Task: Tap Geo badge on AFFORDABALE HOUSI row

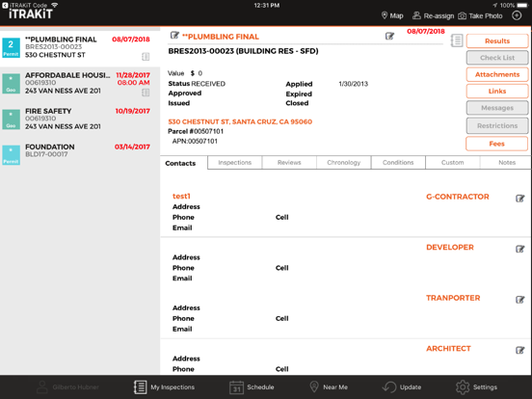Action: (11, 84)
